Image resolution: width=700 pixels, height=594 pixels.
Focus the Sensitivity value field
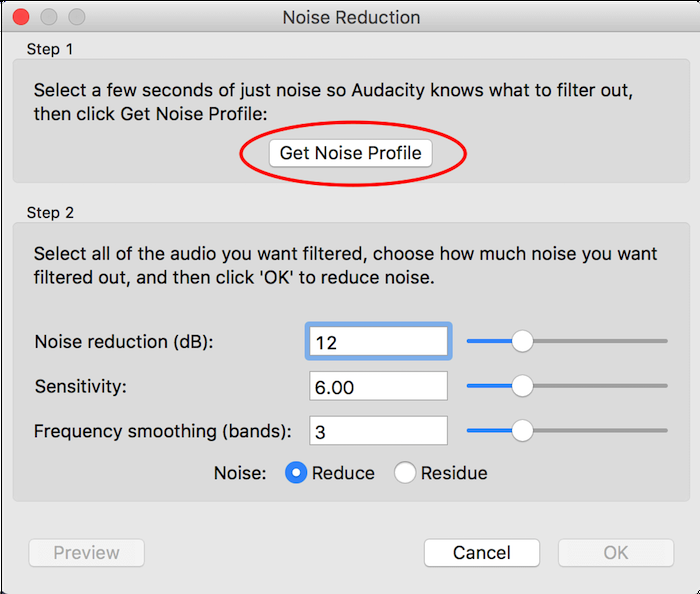[378, 387]
